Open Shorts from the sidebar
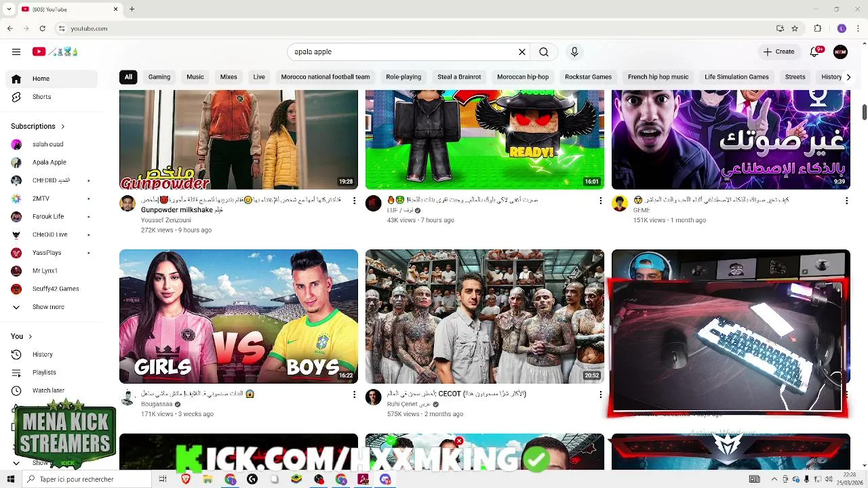Image resolution: width=868 pixels, height=488 pixels. click(52, 97)
